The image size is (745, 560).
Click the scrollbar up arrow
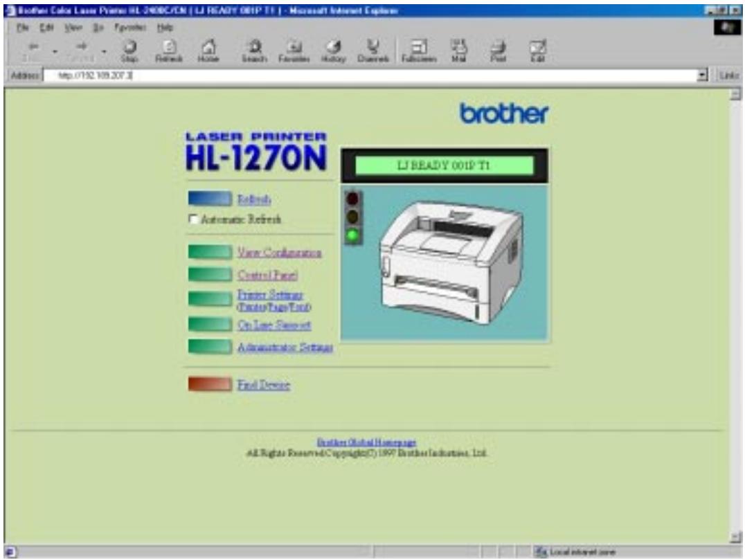click(x=735, y=94)
